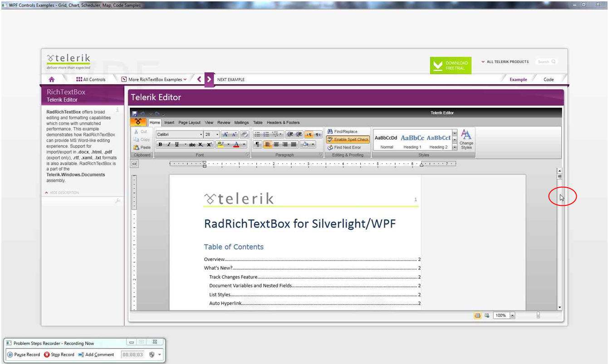Click Find Next Error

click(344, 147)
